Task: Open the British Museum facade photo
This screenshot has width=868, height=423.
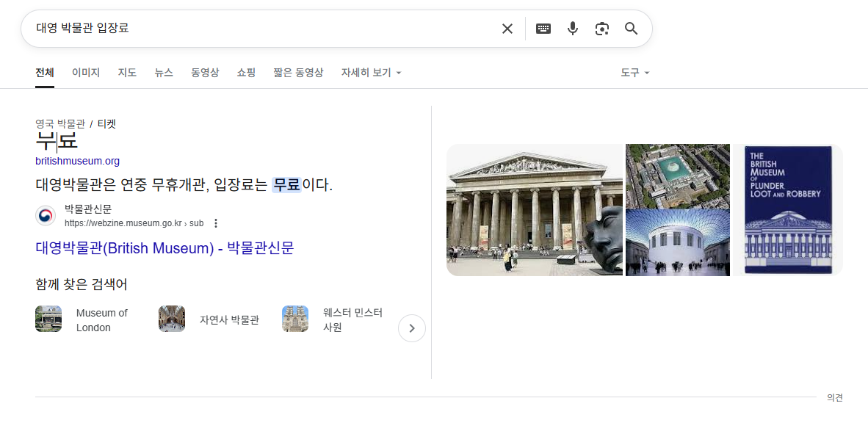Action: coord(534,210)
